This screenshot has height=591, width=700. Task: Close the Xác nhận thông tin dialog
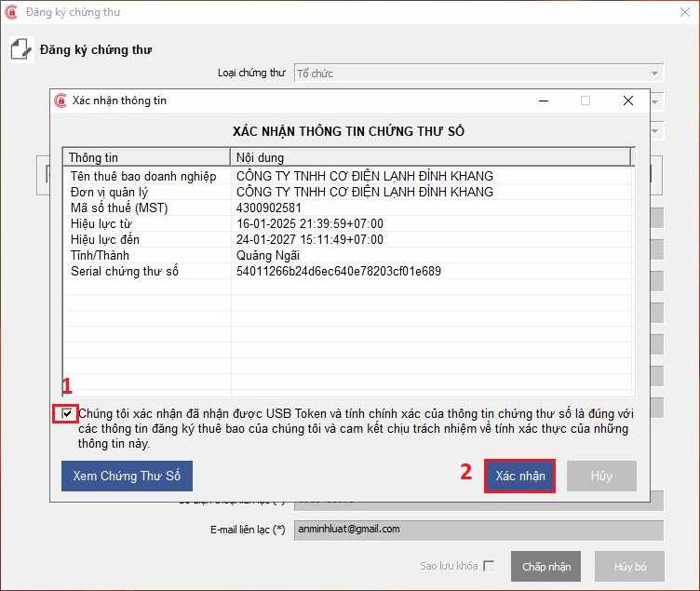(x=628, y=101)
